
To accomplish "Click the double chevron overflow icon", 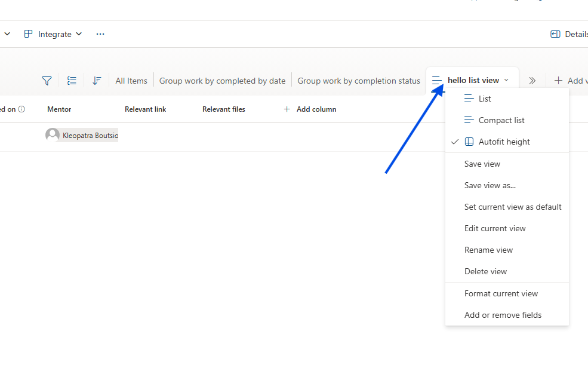I will click(x=532, y=81).
